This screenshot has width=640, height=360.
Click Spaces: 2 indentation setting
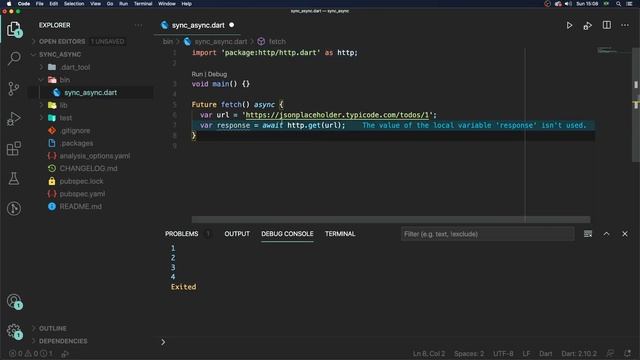[469, 353]
